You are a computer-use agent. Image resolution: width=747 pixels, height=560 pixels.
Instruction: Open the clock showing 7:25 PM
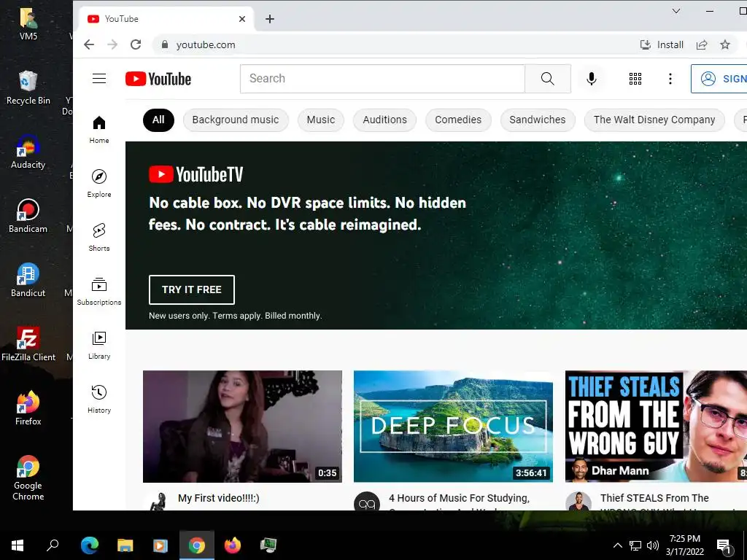click(684, 545)
